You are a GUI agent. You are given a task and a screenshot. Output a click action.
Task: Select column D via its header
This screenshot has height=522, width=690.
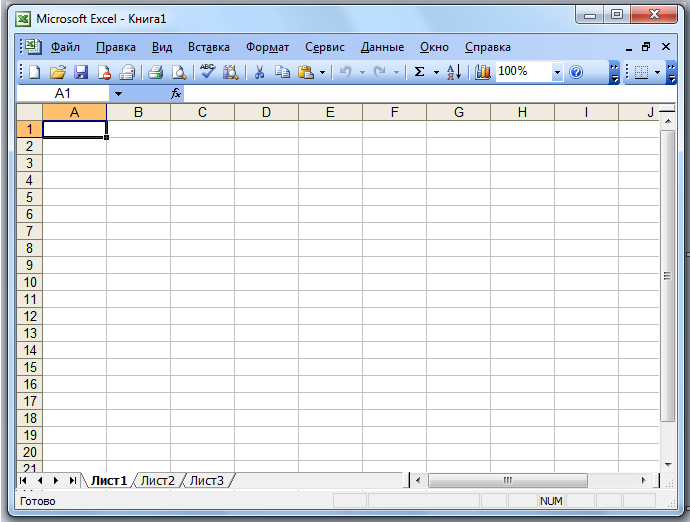(266, 112)
